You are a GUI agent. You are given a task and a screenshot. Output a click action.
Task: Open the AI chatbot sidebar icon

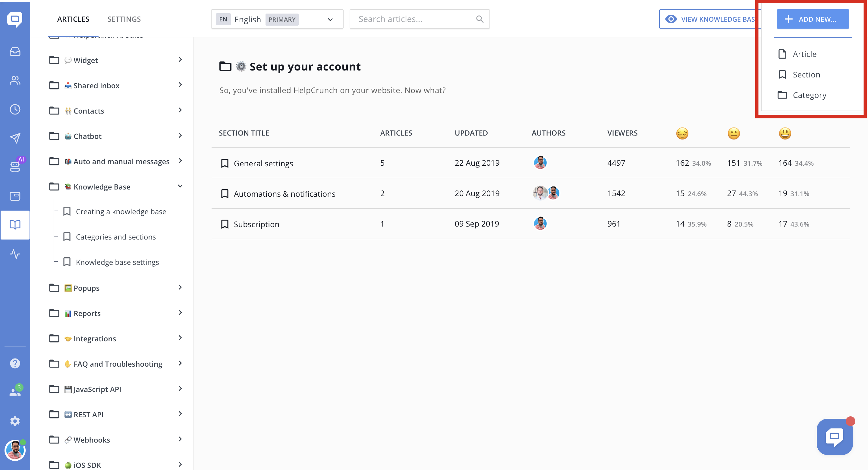point(15,166)
